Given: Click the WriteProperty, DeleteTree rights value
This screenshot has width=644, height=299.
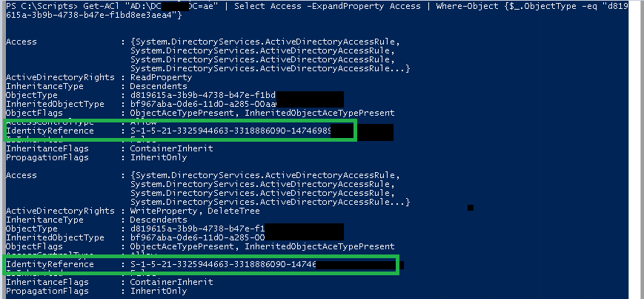Looking at the screenshot, I should [195, 211].
